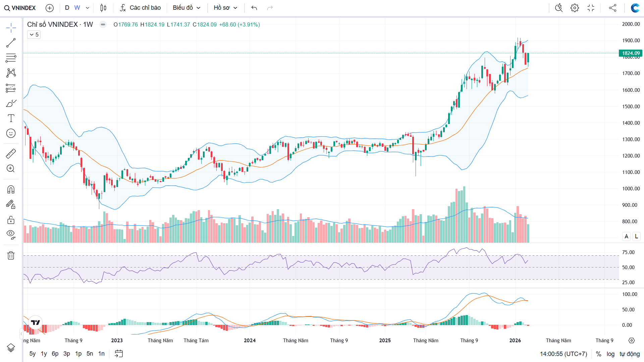Screen dimensions: 644x362
Task: Set the range to 5y
Action: (x=32, y=354)
